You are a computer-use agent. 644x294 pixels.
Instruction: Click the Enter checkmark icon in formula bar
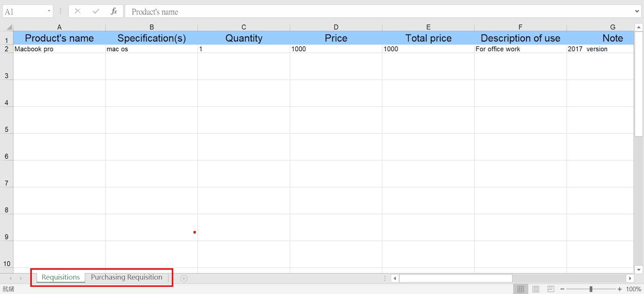[96, 11]
